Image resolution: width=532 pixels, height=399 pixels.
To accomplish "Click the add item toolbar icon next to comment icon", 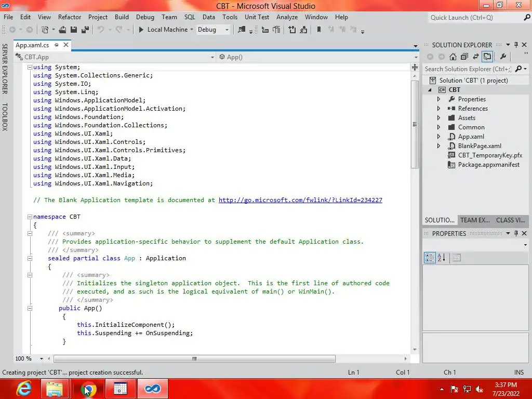I will (292, 30).
